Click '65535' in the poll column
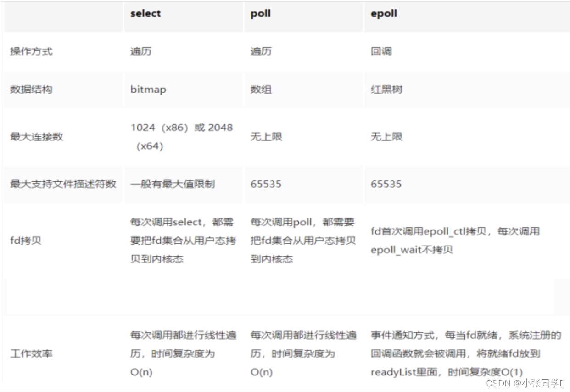 point(266,184)
